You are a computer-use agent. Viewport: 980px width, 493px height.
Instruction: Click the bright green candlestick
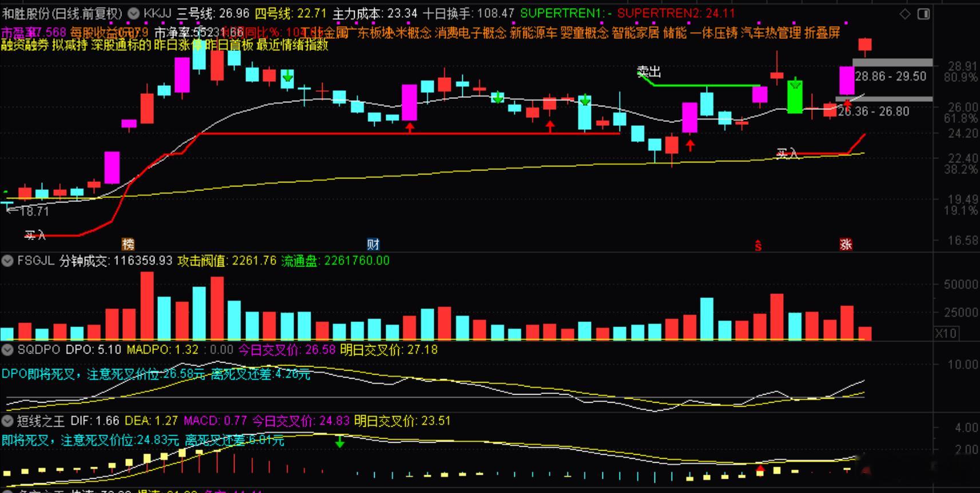[x=795, y=97]
